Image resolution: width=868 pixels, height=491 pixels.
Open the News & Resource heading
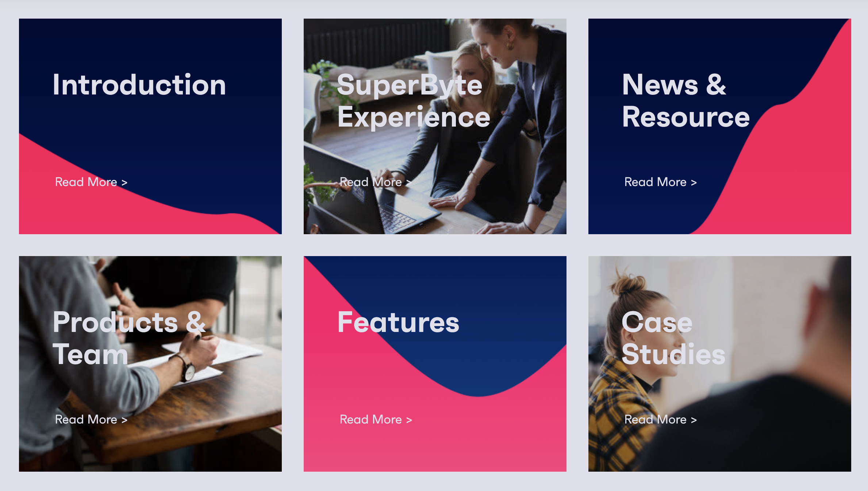point(685,101)
